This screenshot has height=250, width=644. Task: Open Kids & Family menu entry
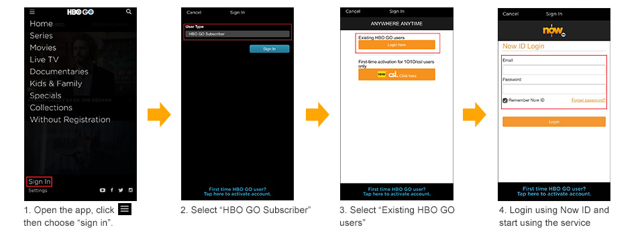56,84
